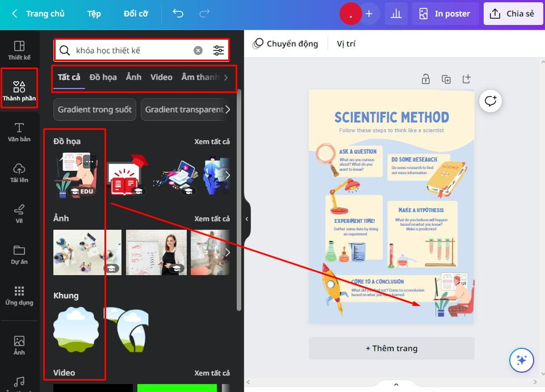Image resolution: width=545 pixels, height=392 pixels.
Task: Open the Tải lên uploads panel
Action: (19, 173)
